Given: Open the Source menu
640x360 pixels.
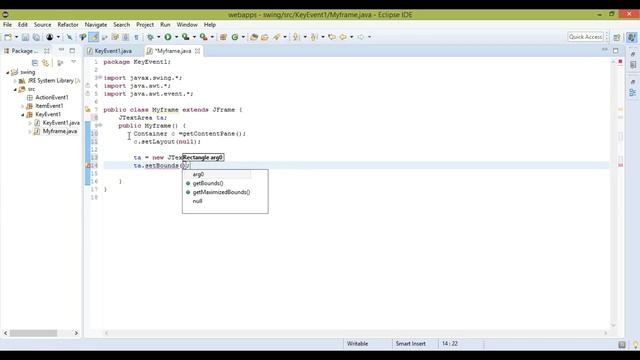Looking at the screenshot, I should point(42,25).
